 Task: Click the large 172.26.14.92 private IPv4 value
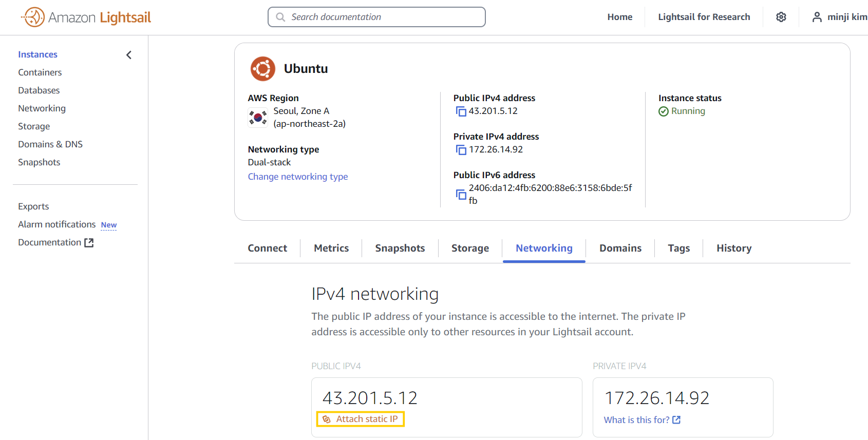point(657,398)
